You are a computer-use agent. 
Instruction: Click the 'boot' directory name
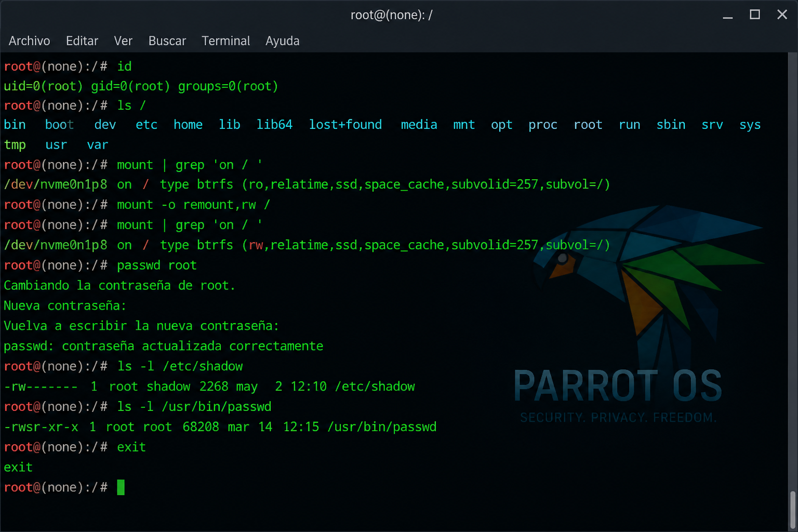59,125
